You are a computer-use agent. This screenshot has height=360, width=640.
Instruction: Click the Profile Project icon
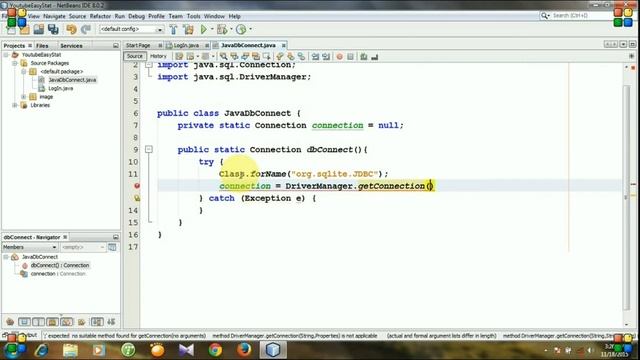coord(241,29)
